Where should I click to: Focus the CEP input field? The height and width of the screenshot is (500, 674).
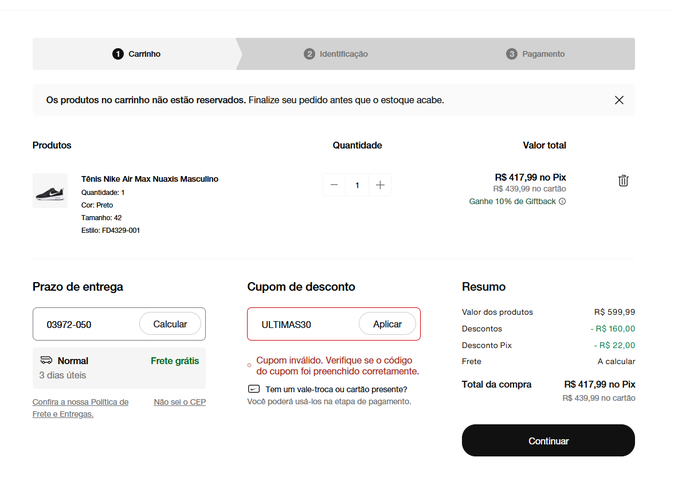(x=86, y=324)
